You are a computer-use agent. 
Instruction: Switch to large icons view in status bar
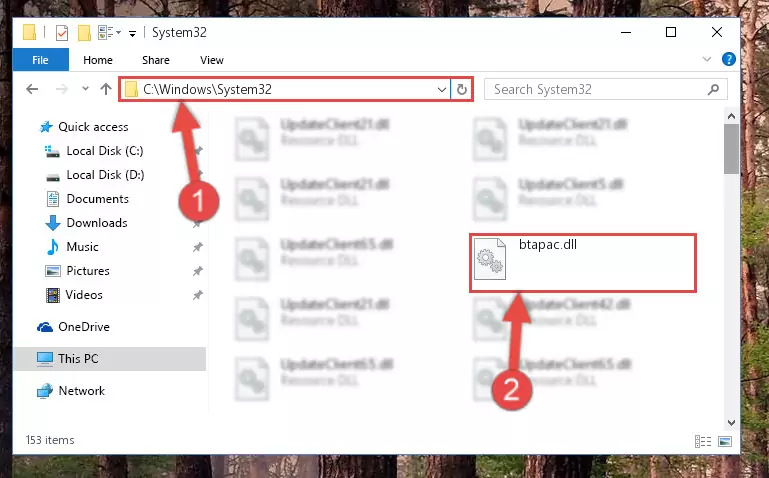[x=725, y=441]
